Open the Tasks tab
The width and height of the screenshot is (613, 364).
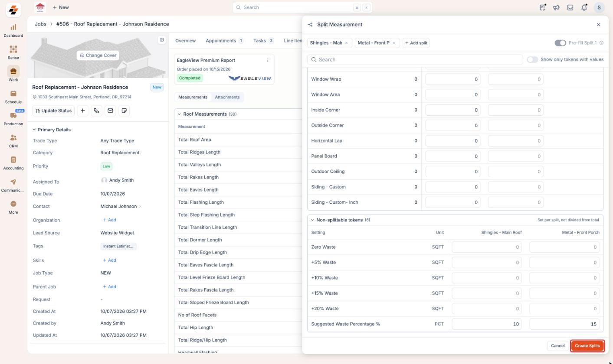tap(263, 41)
